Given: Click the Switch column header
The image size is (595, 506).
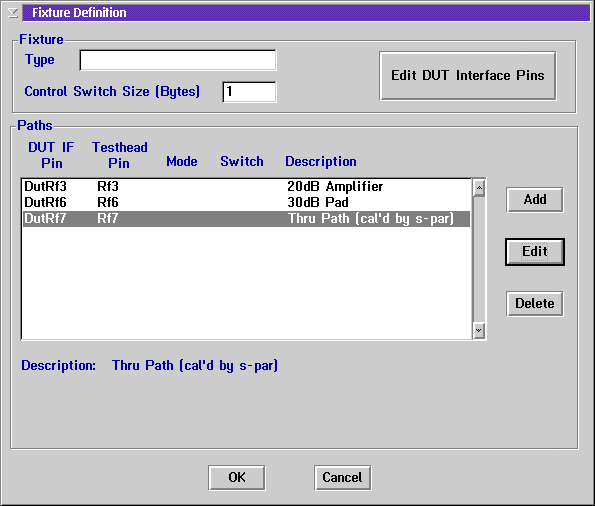Looking at the screenshot, I should tap(242, 161).
